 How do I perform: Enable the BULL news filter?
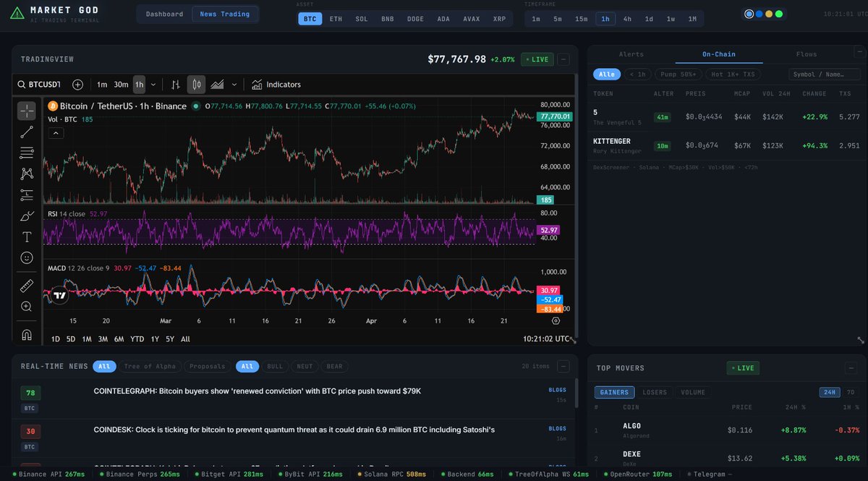[274, 367]
